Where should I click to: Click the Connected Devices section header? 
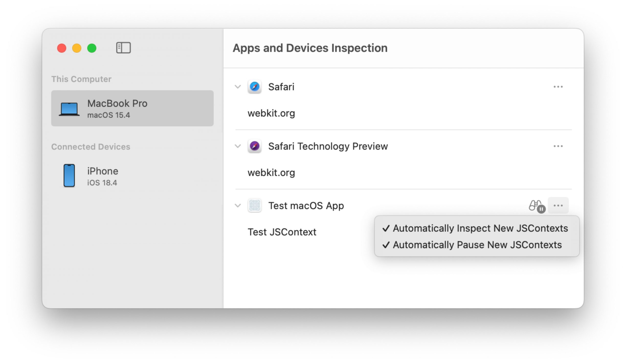[x=90, y=147]
